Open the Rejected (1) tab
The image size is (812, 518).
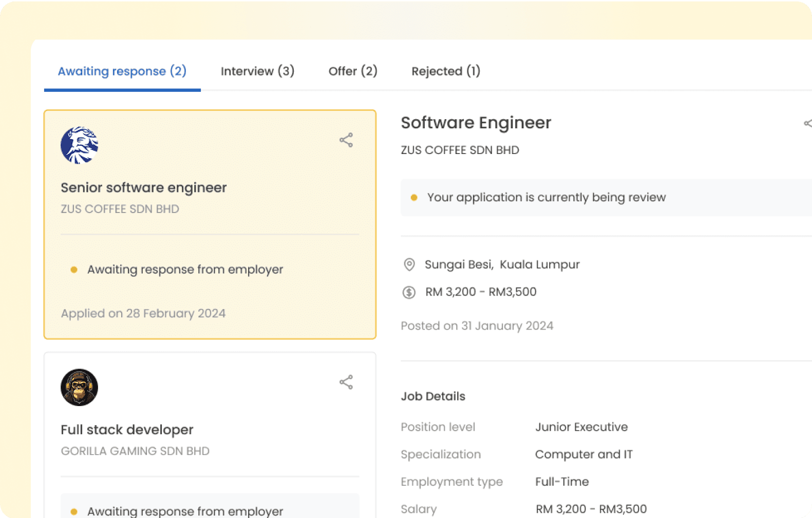pos(446,71)
